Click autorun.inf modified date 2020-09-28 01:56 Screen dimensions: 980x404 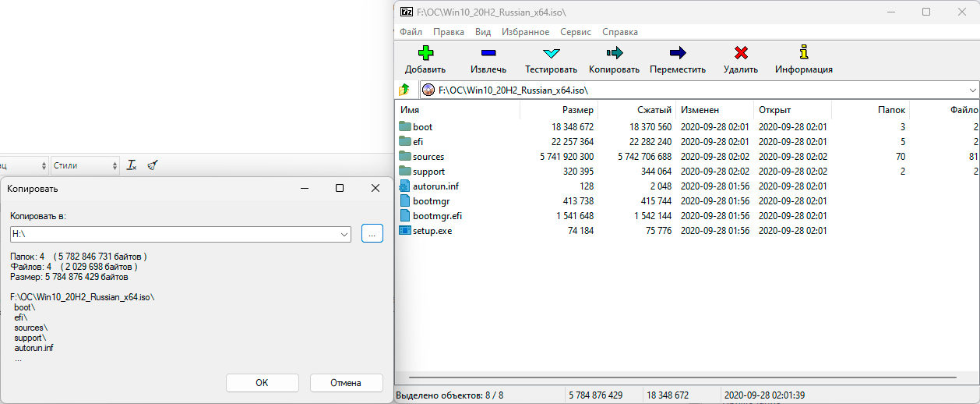tap(715, 186)
